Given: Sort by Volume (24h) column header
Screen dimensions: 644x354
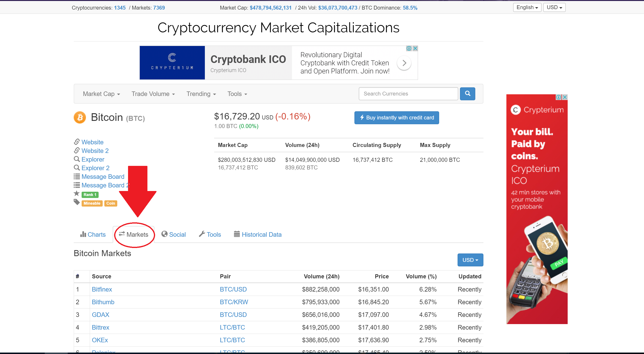Looking at the screenshot, I should (x=321, y=276).
